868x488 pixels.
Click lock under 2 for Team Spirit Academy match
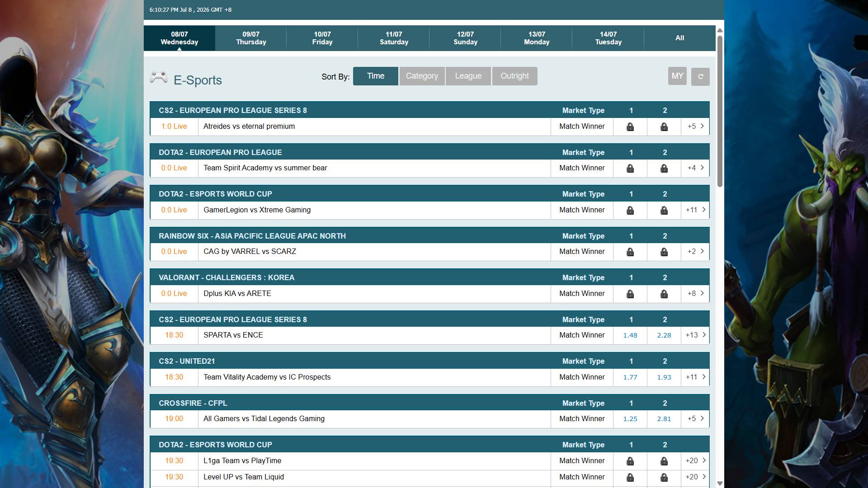pyautogui.click(x=664, y=169)
